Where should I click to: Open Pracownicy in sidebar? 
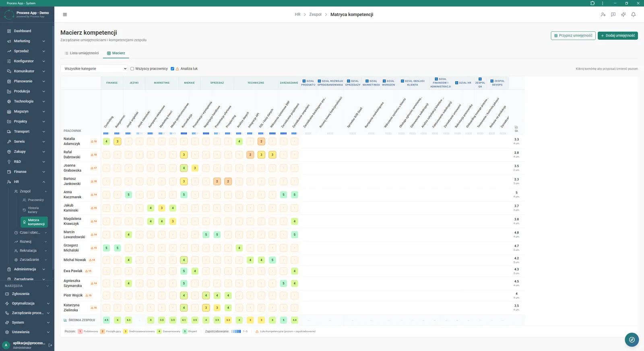tap(35, 200)
